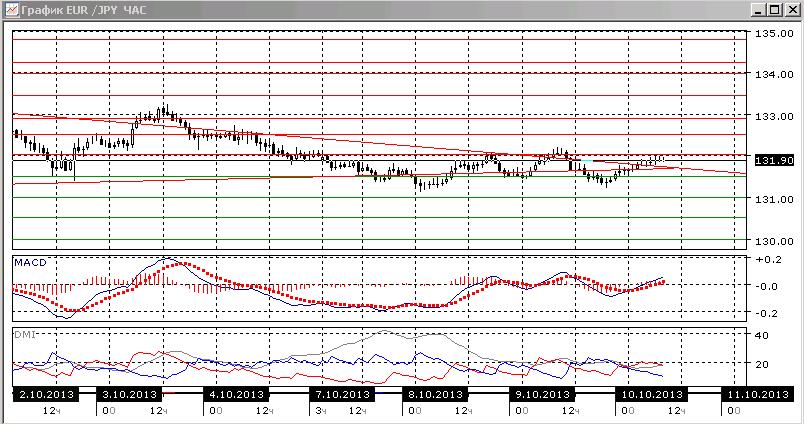Image resolution: width=804 pixels, height=424 pixels.
Task: Click the chart icon in the title bar
Action: pyautogui.click(x=11, y=10)
